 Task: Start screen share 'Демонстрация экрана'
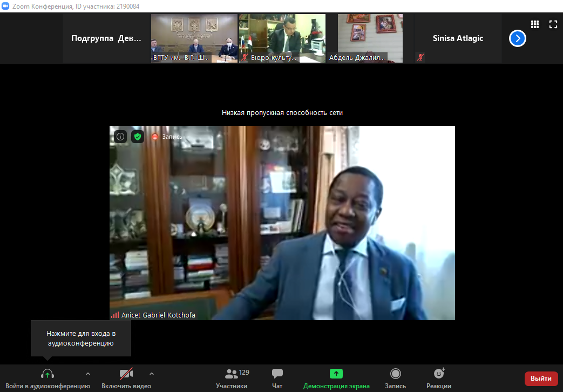pyautogui.click(x=336, y=379)
